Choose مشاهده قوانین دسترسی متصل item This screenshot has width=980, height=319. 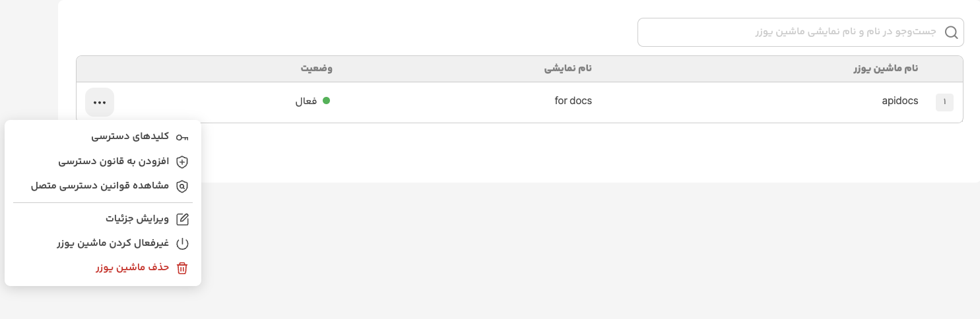pyautogui.click(x=100, y=187)
